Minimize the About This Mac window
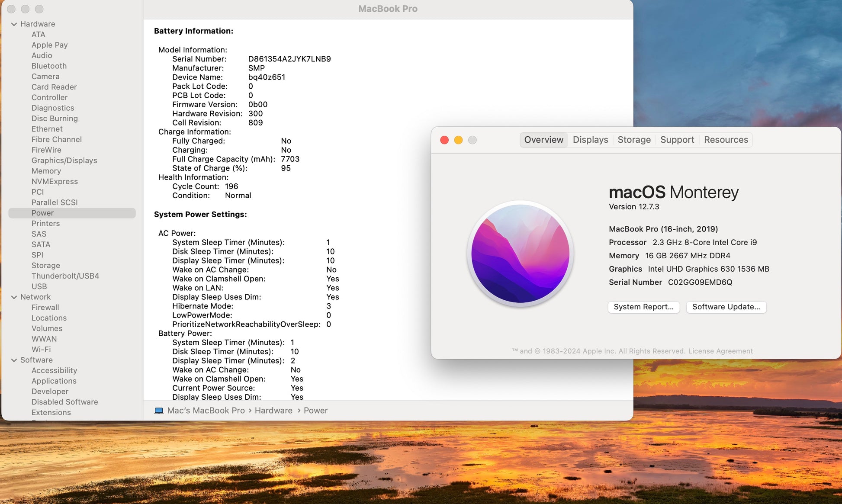Image resolution: width=842 pixels, height=504 pixels. 458,140
